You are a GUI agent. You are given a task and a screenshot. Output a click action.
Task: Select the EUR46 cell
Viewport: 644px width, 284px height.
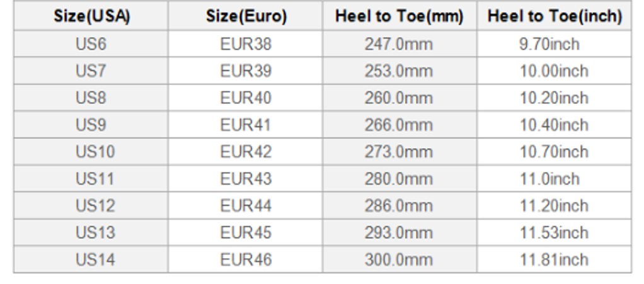pos(246,259)
